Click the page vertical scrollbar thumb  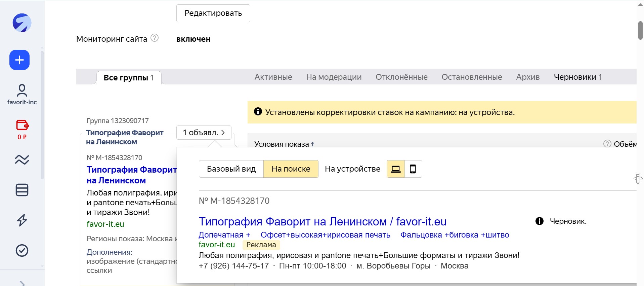(x=641, y=30)
